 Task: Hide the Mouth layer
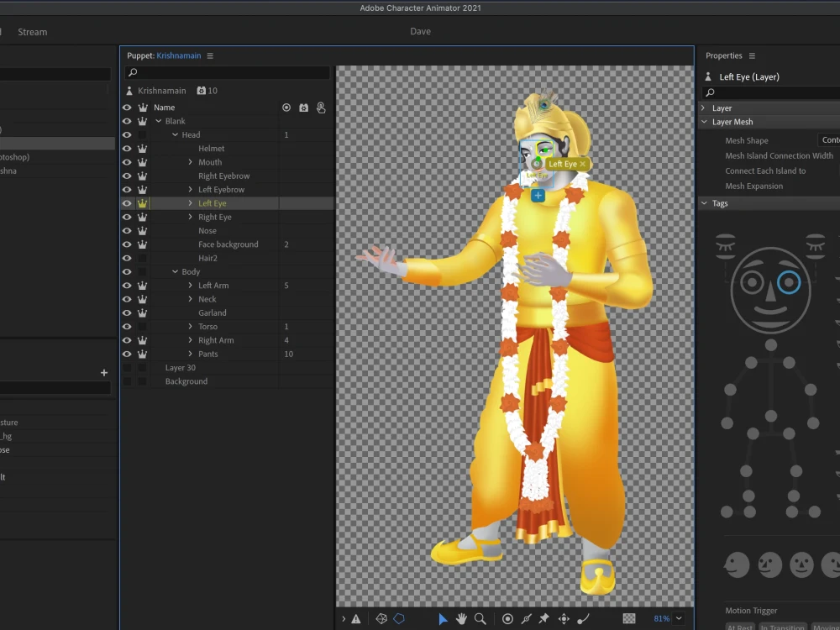tap(127, 162)
